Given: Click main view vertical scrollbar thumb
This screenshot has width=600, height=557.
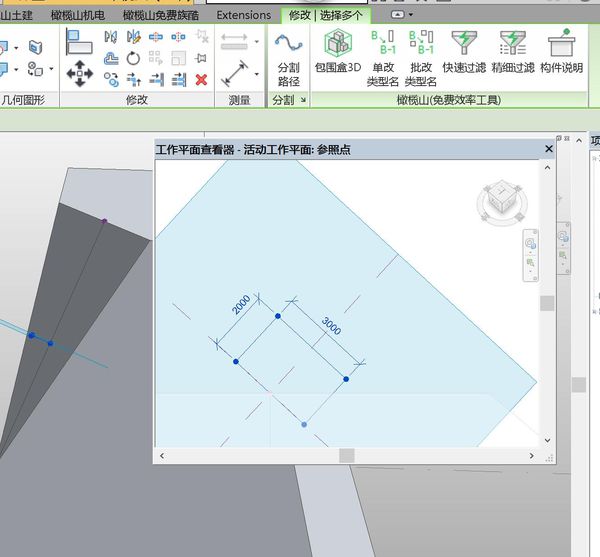Looking at the screenshot, I should [579, 385].
